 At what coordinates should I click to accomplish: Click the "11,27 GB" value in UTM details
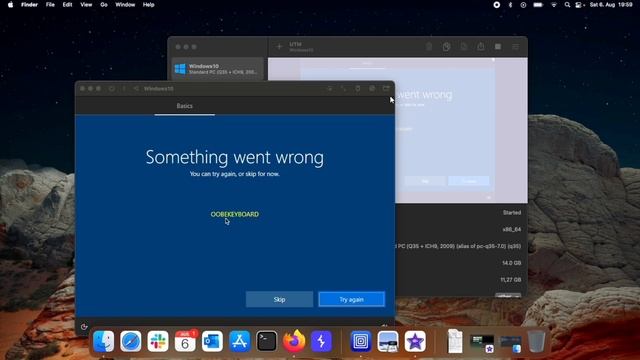click(x=511, y=280)
